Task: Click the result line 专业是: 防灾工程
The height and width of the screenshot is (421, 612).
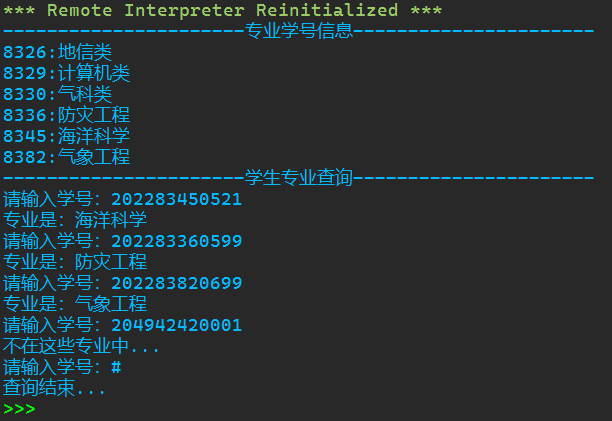Action: (x=75, y=262)
